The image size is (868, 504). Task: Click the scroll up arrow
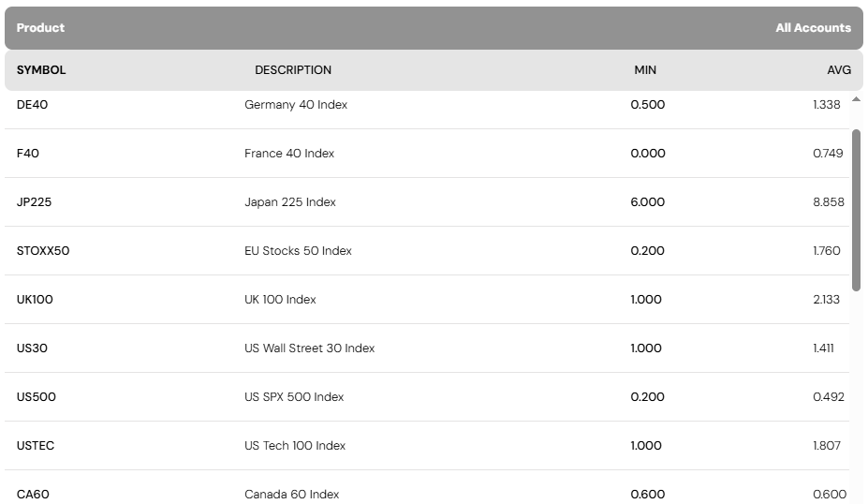pos(856,99)
